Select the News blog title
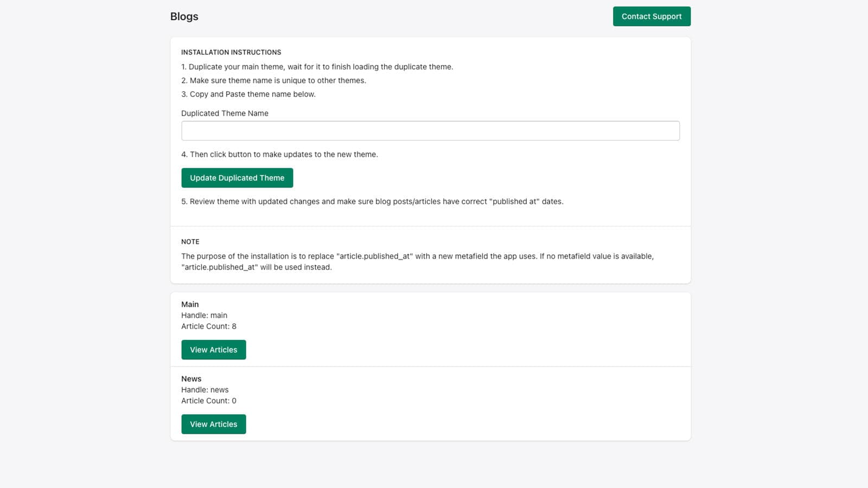 pyautogui.click(x=191, y=378)
